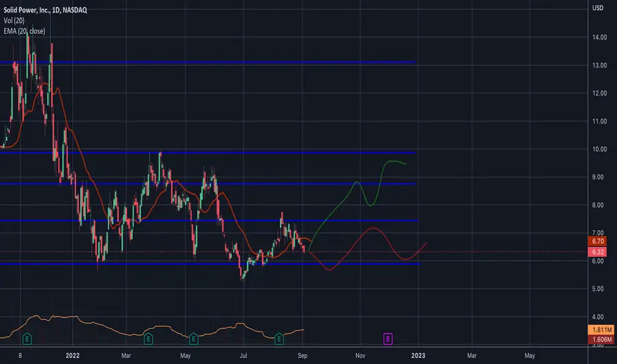This screenshot has width=617, height=364.
Task: Click the 11.00 price axis label
Action: pos(599,121)
